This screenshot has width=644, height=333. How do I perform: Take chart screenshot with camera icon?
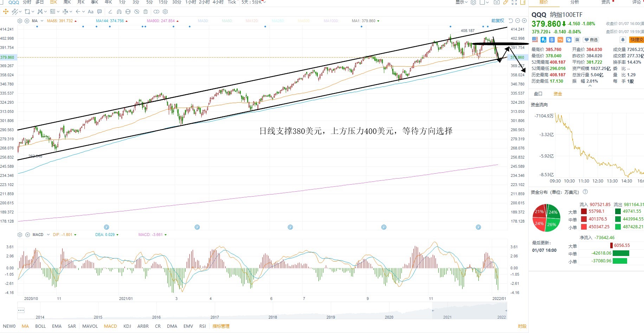coord(497,2)
